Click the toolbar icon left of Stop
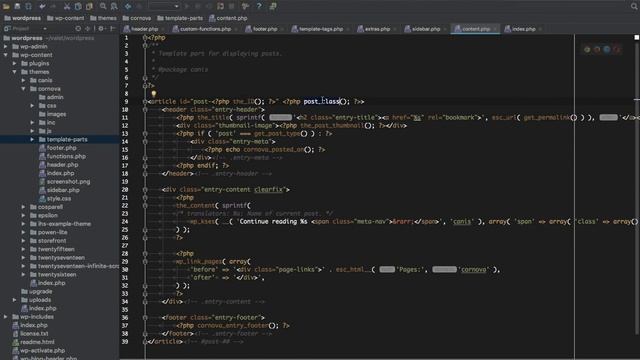 [x=220, y=6]
